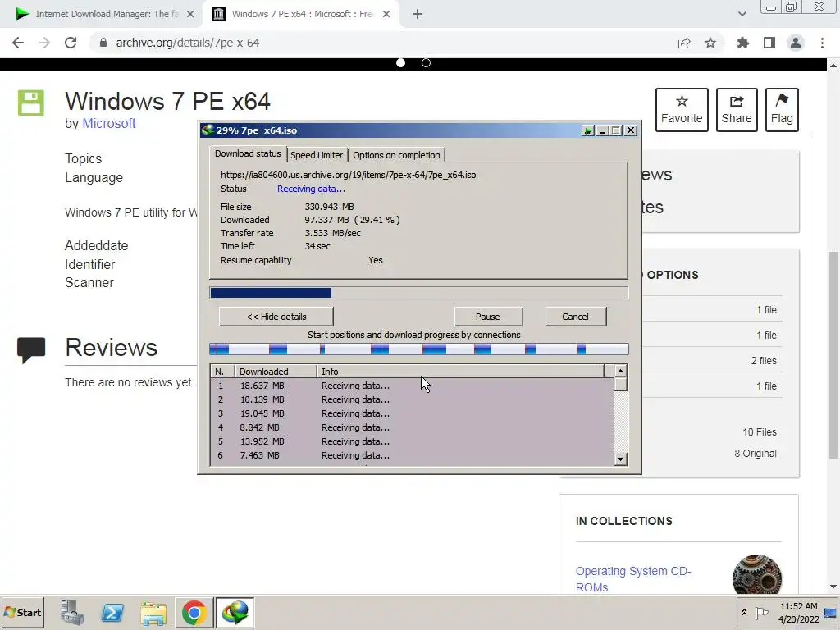840x630 pixels.
Task: Close the 7pe_x64.iso download dialog
Action: [631, 130]
